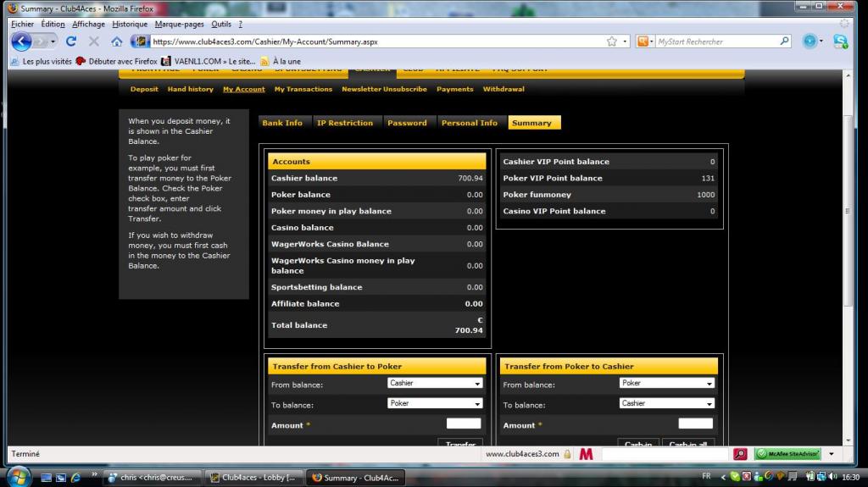Screen dimensions: 868x487
Task: Switch to chris email taskbar window
Action: pos(151,478)
